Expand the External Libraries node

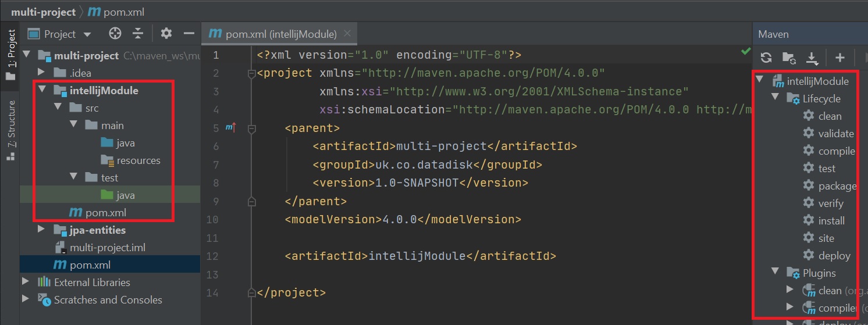(x=26, y=282)
